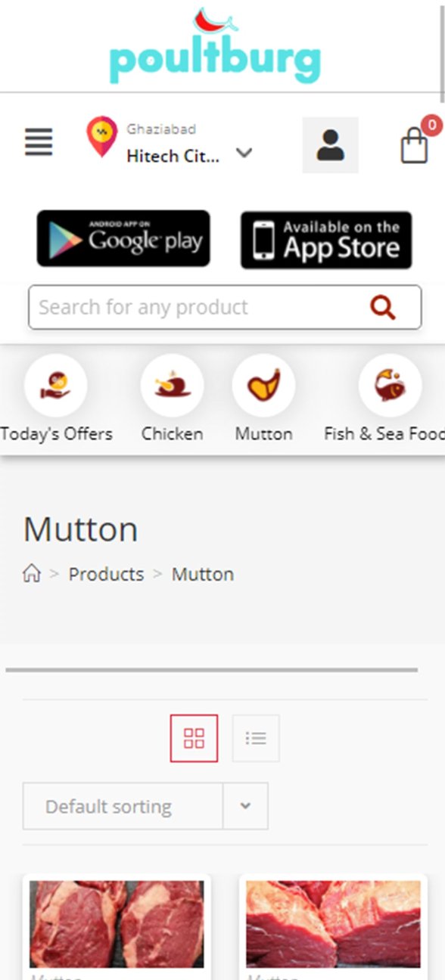Go to the home breadcrumb icon
This screenshot has height=980, width=445.
(x=31, y=574)
